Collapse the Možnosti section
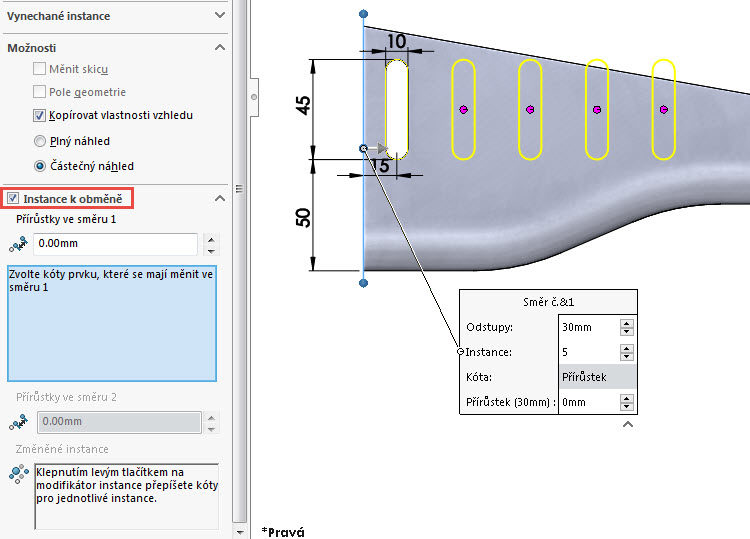750x539 pixels. click(220, 47)
